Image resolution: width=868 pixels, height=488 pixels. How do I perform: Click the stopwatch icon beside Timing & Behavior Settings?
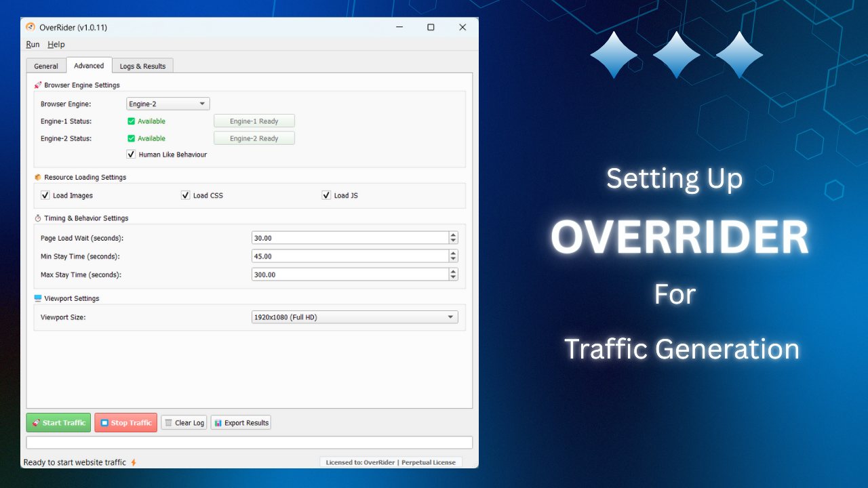[x=38, y=218]
